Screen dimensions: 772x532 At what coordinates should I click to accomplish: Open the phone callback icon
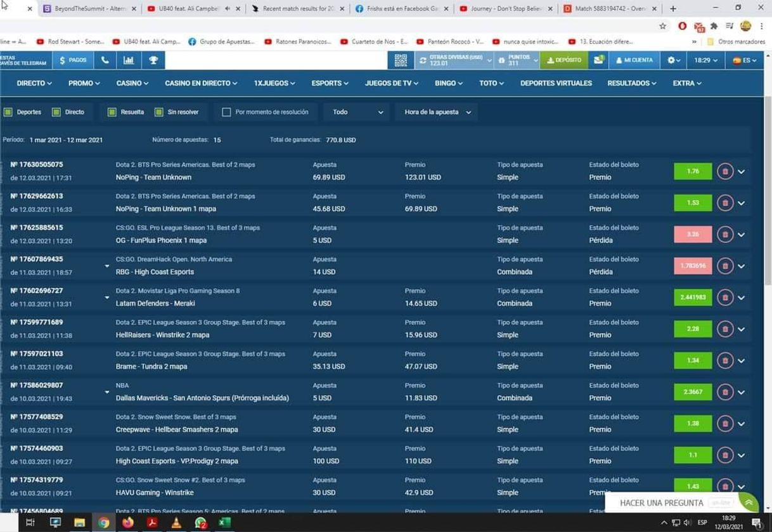[105, 60]
